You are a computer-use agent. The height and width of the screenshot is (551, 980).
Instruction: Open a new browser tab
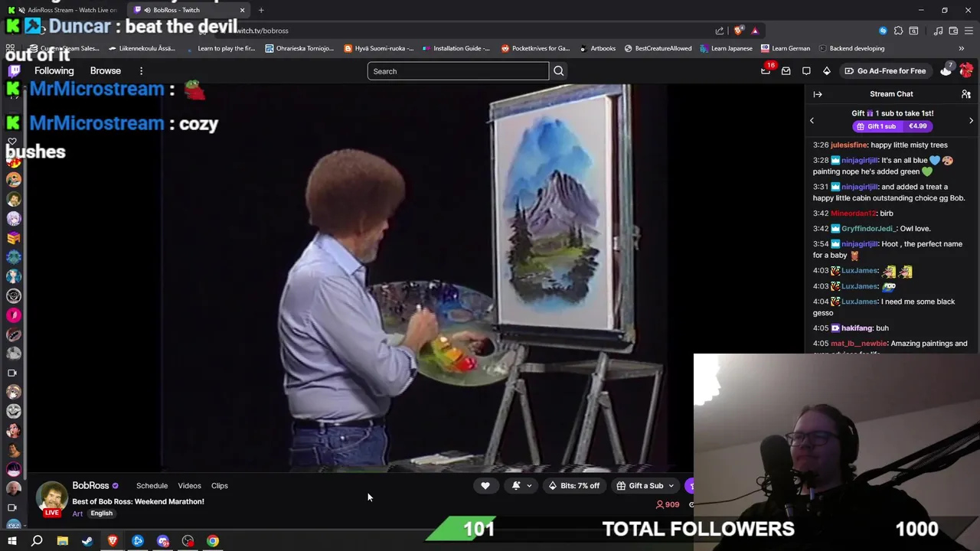[261, 10]
